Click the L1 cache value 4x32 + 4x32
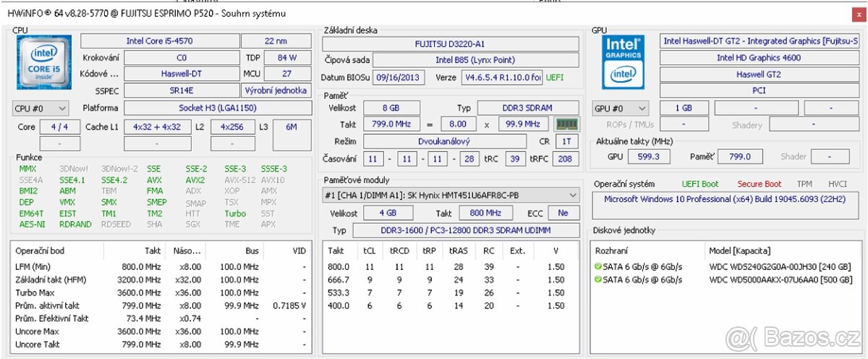Image resolution: width=868 pixels, height=359 pixels. pyautogui.click(x=157, y=127)
